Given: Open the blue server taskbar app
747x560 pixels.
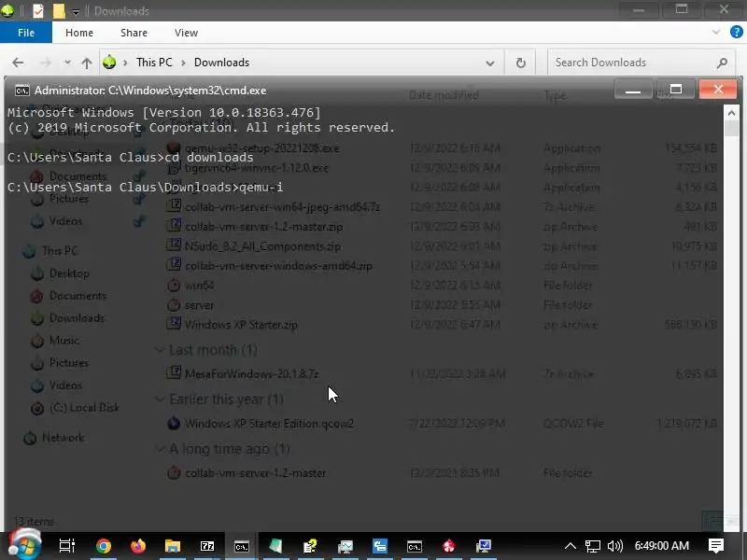Looking at the screenshot, I should click(x=380, y=546).
